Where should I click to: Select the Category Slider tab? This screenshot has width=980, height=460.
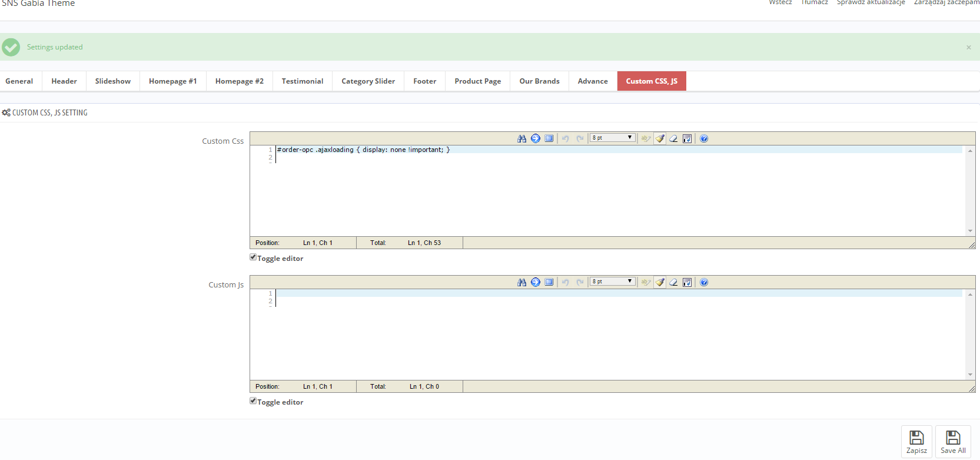pos(368,81)
